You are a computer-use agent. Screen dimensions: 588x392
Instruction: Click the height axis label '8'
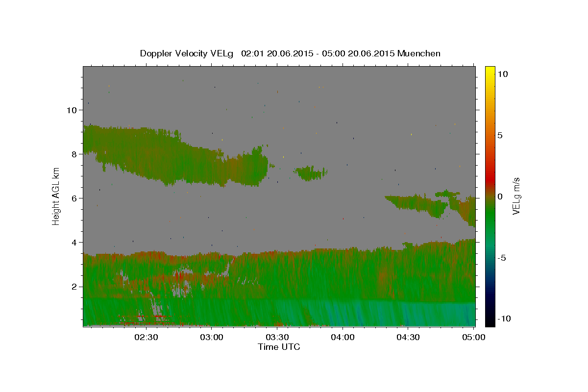click(x=74, y=154)
